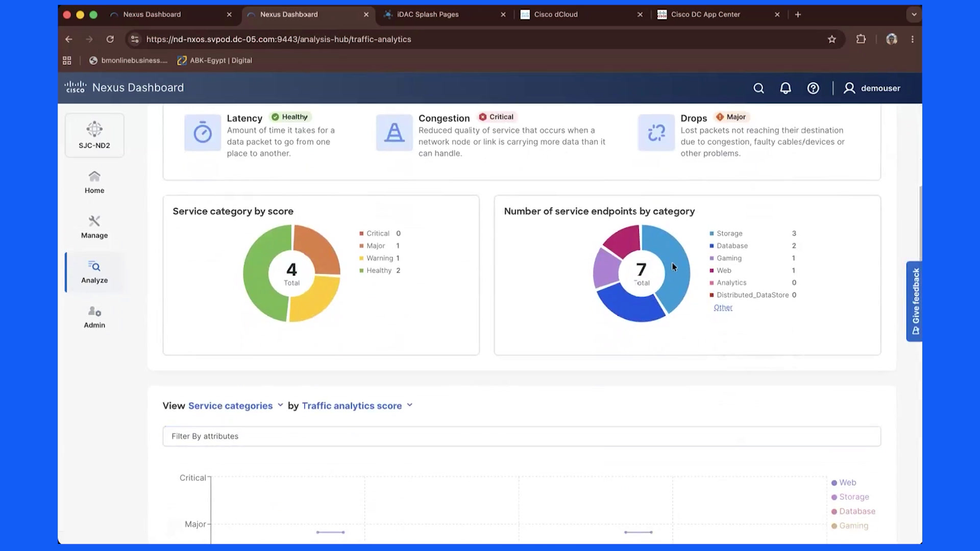Image resolution: width=980 pixels, height=551 pixels.
Task: Reload the page
Action: click(x=110, y=39)
